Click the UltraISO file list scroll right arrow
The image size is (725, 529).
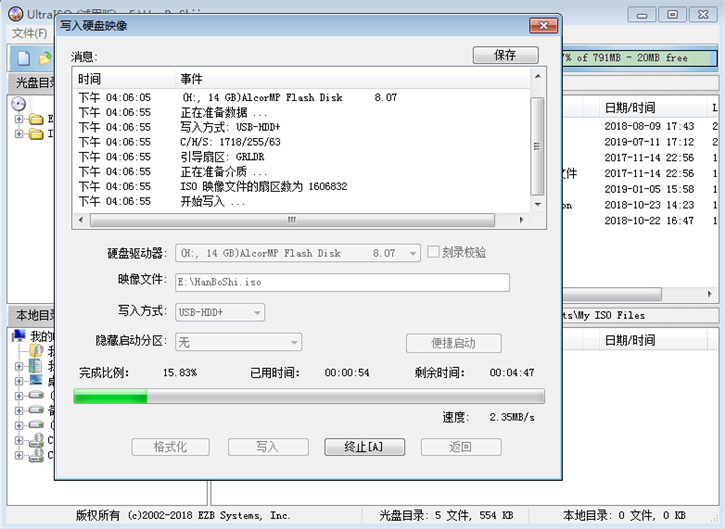point(710,294)
